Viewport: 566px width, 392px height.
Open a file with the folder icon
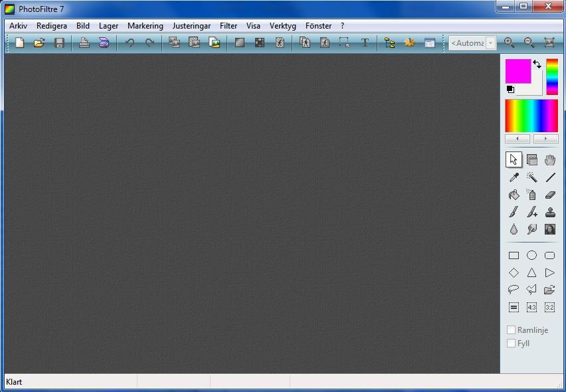pyautogui.click(x=39, y=43)
